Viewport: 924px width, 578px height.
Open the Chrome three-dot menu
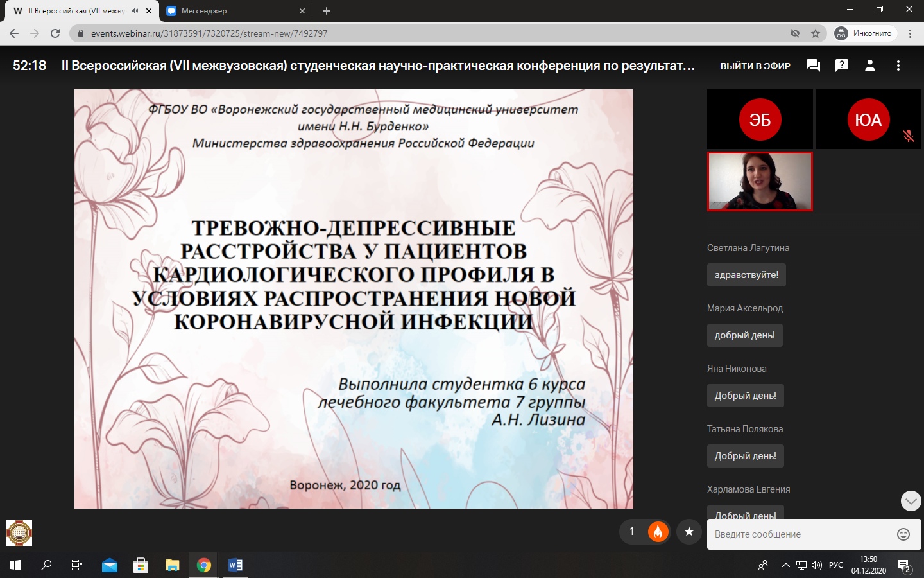point(911,33)
